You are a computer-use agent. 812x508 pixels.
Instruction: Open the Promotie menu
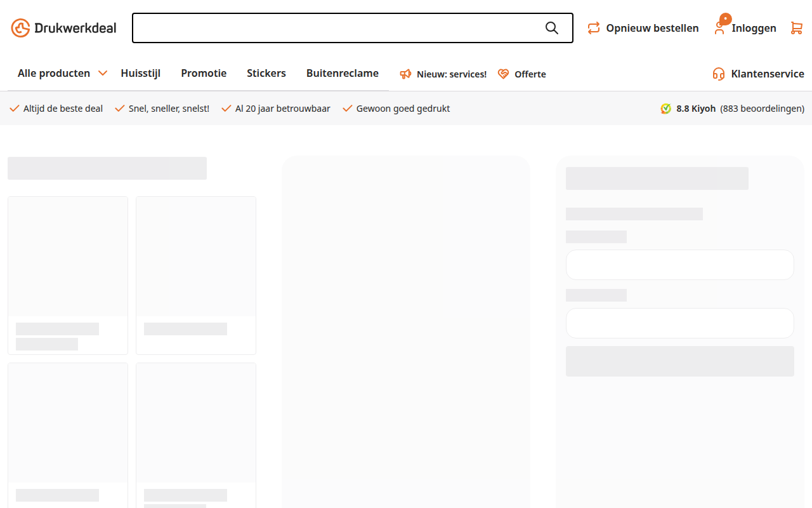204,73
